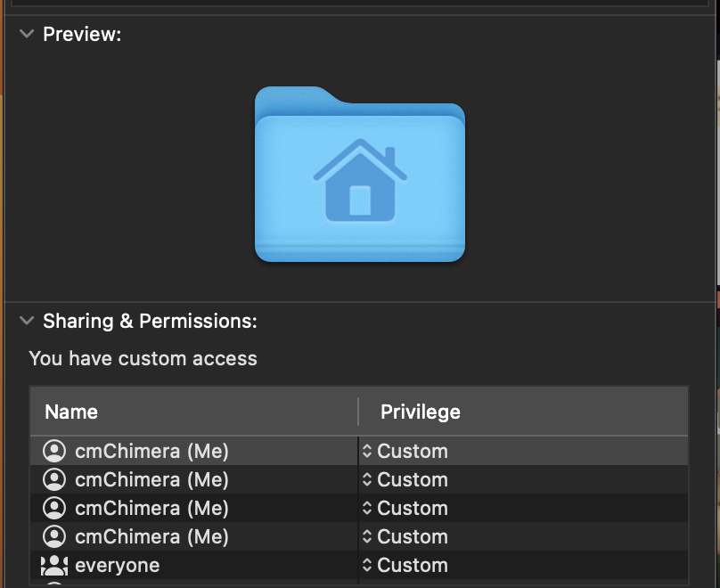
Task: Click the user icon in the third cmChimera row
Action: coord(54,508)
